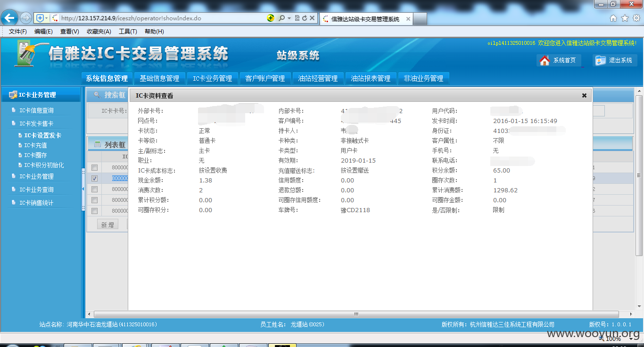Close the IC卡资料查看 dialog
644x347 pixels.
click(584, 95)
